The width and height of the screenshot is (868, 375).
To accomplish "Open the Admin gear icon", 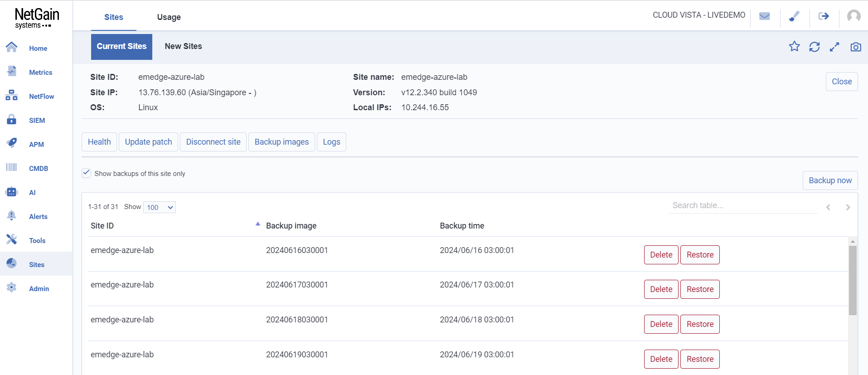I will 12,287.
